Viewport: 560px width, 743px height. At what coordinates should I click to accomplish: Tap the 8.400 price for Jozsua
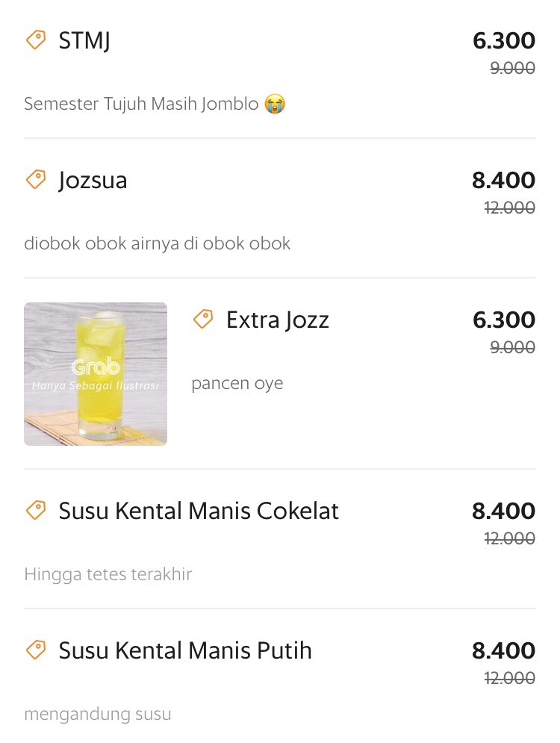[x=503, y=180]
